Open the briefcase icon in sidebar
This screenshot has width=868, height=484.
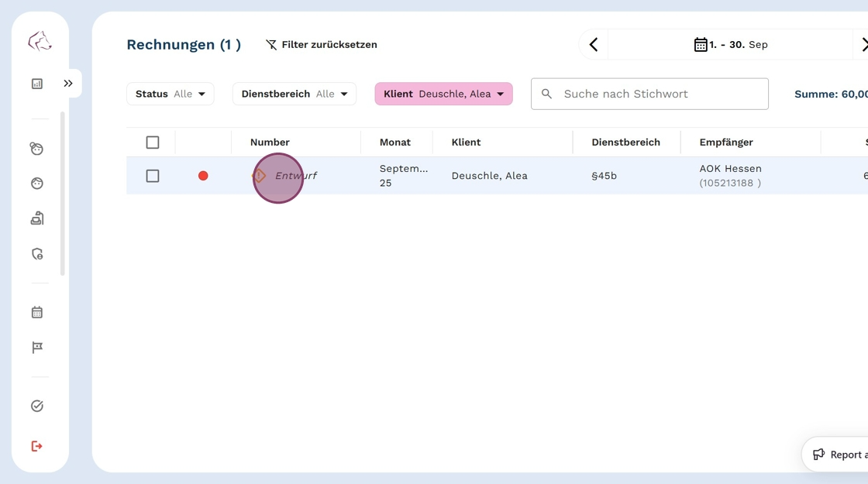pyautogui.click(x=37, y=218)
